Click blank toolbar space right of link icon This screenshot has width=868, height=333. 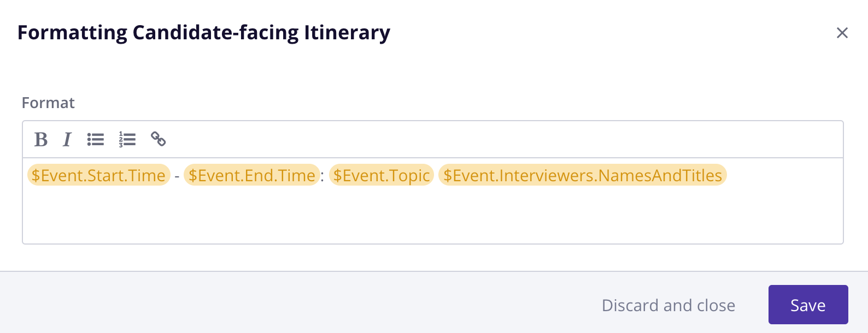[x=492, y=140]
